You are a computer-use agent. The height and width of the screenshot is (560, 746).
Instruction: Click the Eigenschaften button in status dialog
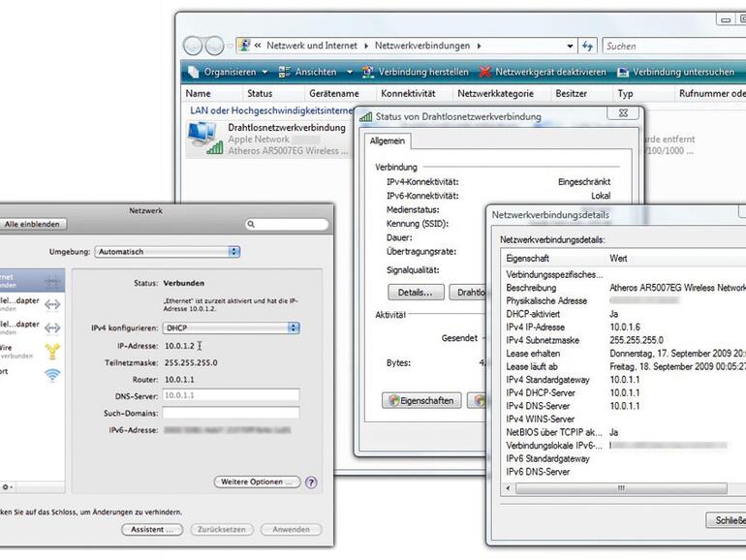(x=421, y=400)
